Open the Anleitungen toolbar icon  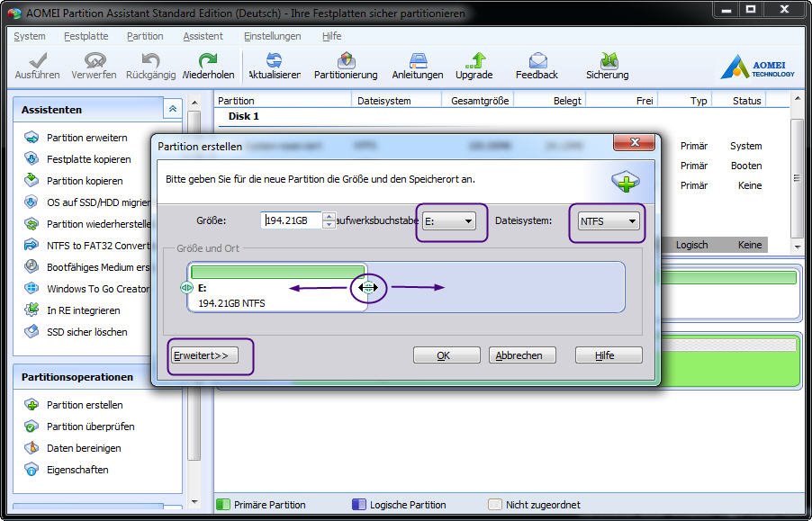point(418,60)
